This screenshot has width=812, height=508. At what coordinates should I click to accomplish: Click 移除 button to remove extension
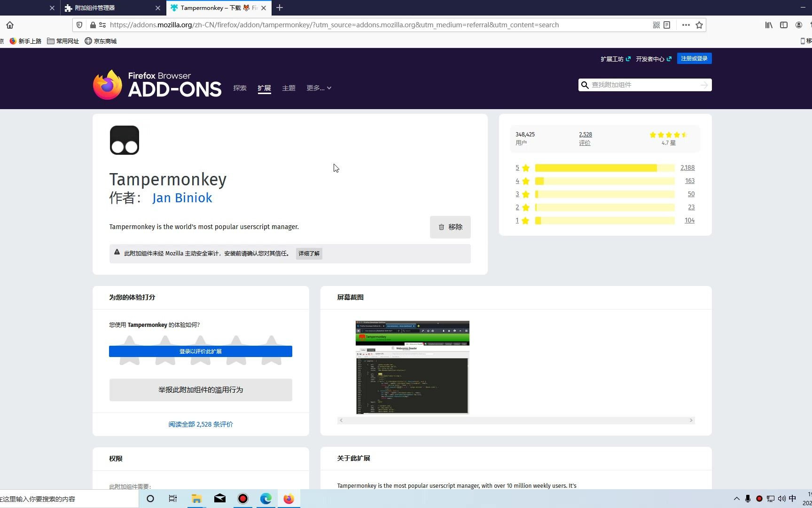(450, 227)
